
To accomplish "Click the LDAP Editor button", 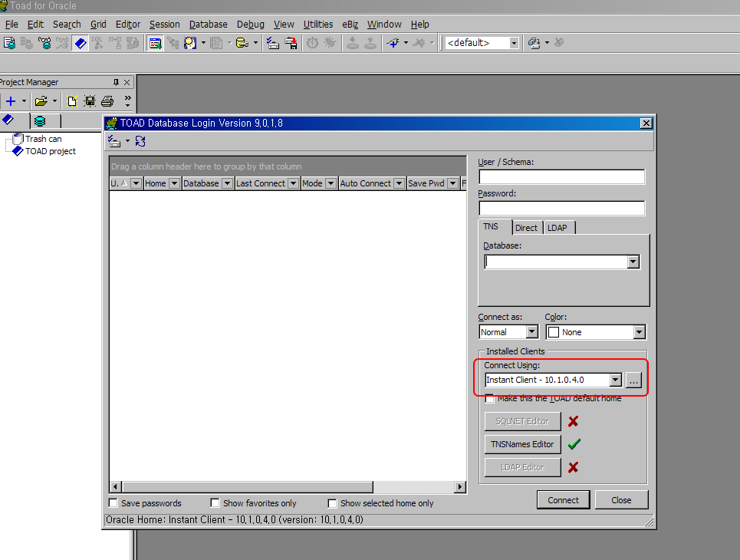I will 522,467.
